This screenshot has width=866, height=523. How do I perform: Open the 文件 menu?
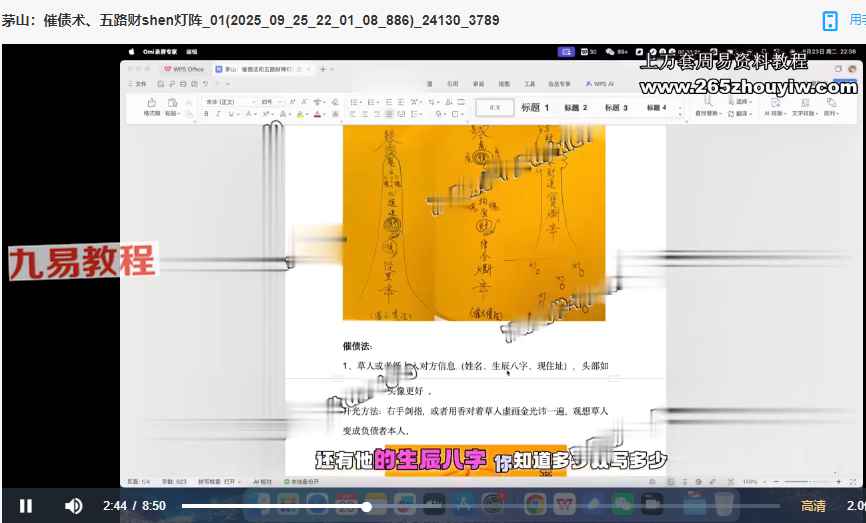(x=139, y=84)
